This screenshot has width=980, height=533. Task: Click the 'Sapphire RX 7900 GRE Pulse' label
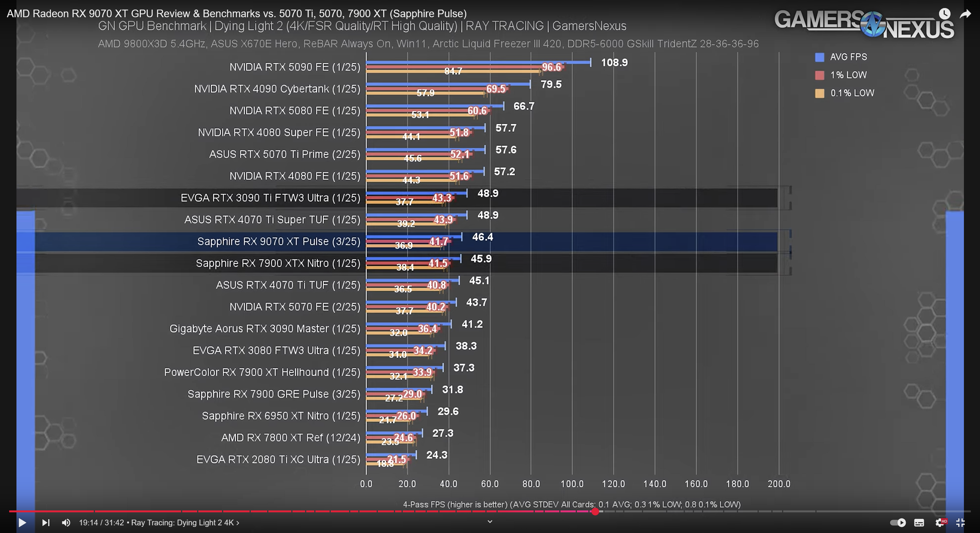click(274, 394)
